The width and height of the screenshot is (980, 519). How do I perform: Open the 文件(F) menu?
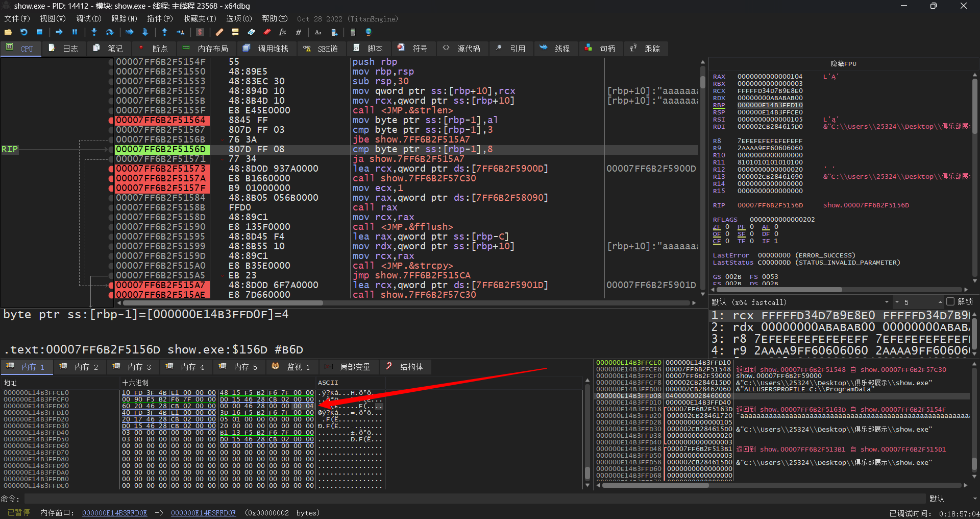point(17,19)
